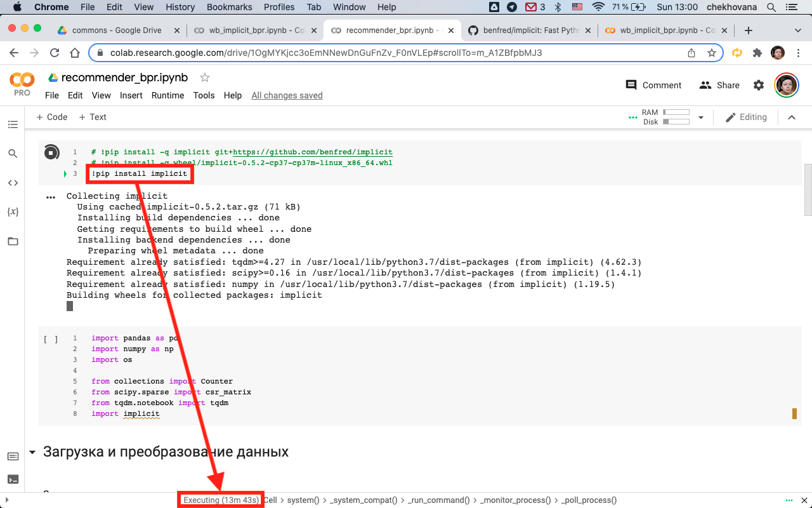
Task: Click the Share button
Action: 719,85
